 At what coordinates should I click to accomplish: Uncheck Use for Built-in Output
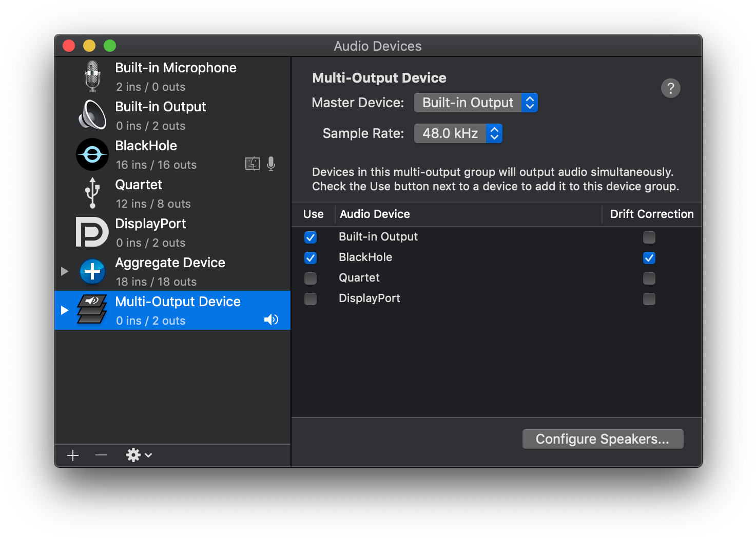(x=311, y=237)
